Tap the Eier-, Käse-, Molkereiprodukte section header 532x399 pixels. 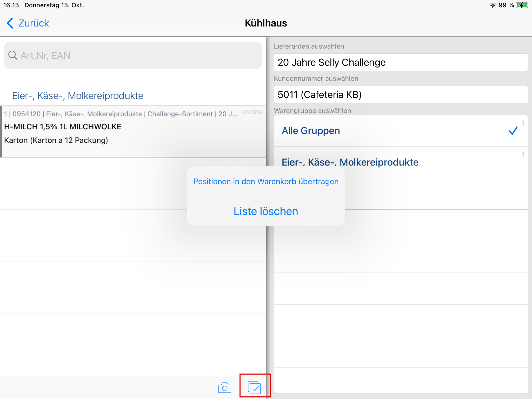click(x=78, y=96)
